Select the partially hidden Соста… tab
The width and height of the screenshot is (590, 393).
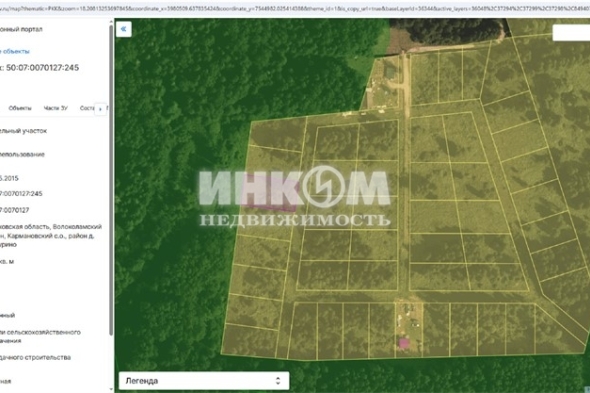pyautogui.click(x=87, y=108)
